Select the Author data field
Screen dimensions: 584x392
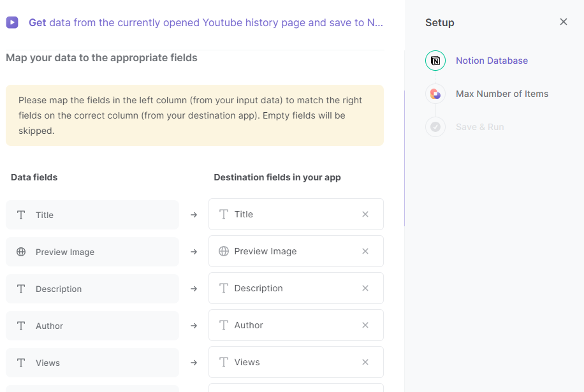tap(92, 326)
